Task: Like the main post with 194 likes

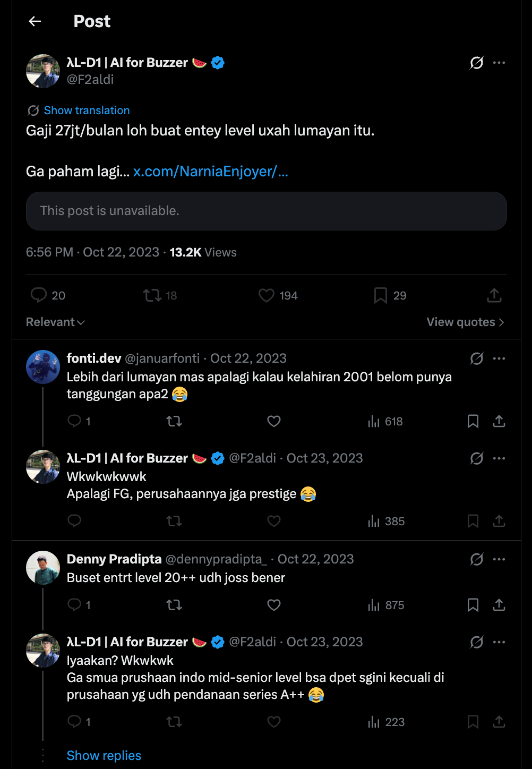Action: point(278,295)
